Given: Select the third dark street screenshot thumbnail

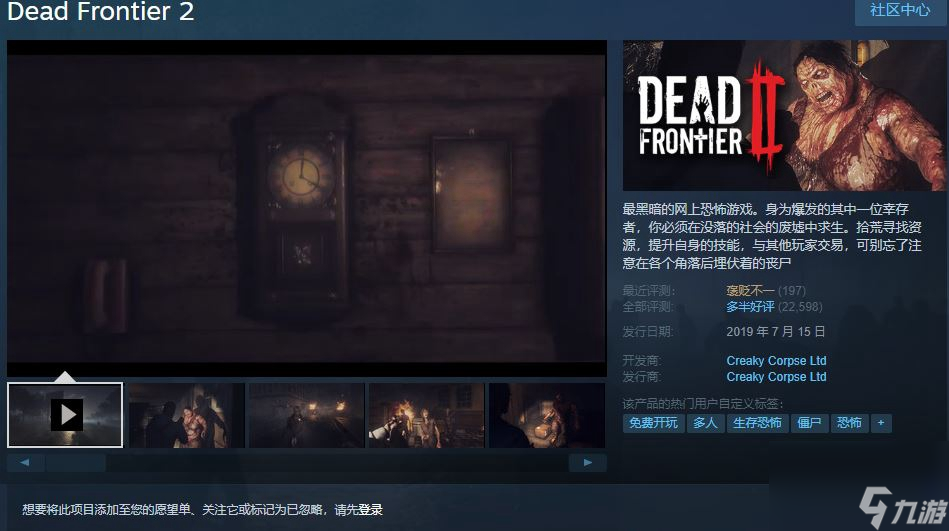Looking at the screenshot, I should [x=307, y=415].
